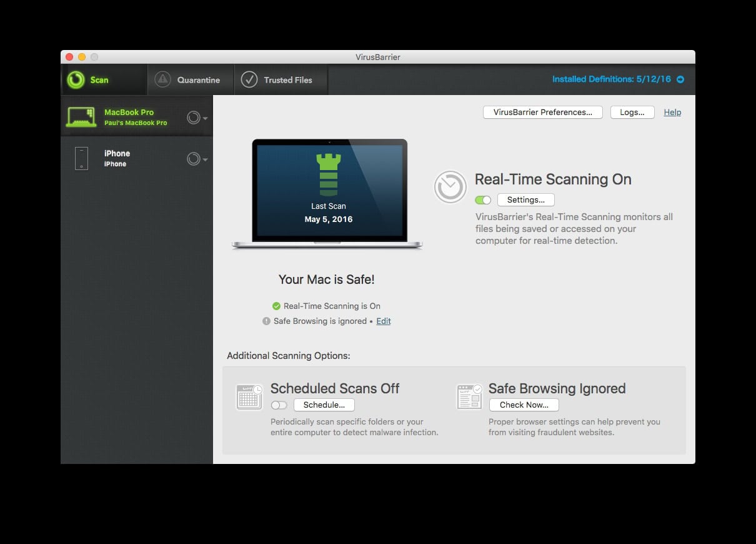
Task: Click the iPhone device icon in sidebar
Action: click(81, 158)
